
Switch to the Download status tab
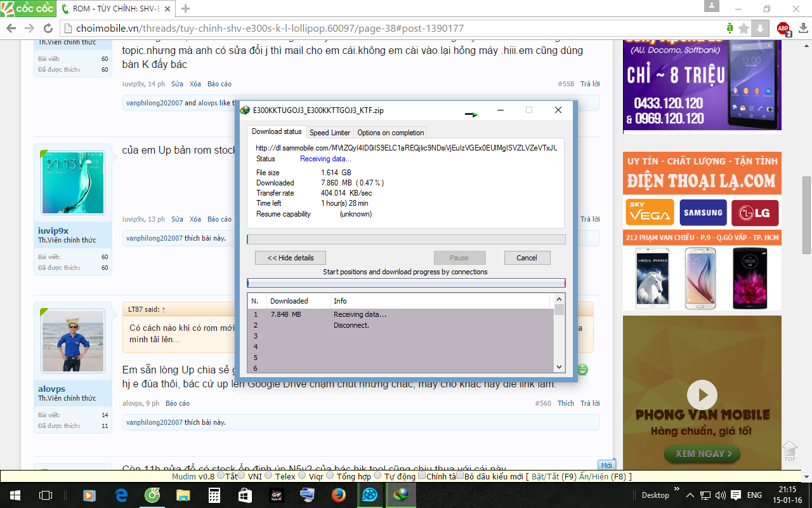277,131
